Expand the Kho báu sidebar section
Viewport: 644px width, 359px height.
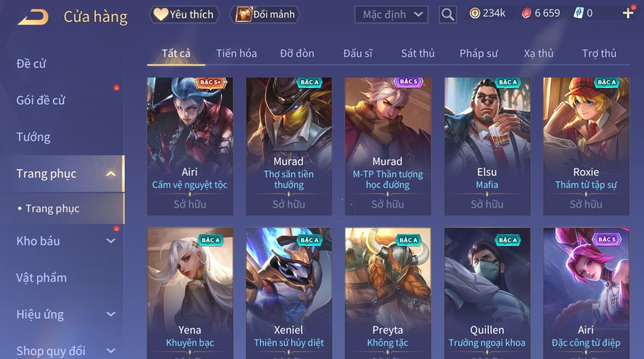click(111, 241)
